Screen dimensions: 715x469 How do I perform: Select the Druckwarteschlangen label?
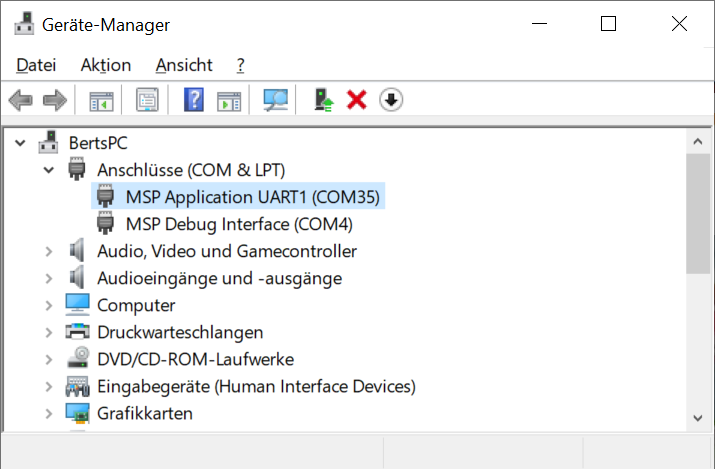[x=180, y=332]
